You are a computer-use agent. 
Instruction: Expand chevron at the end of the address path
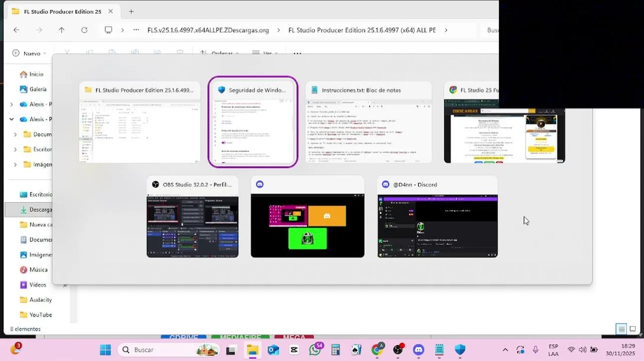click(x=445, y=30)
